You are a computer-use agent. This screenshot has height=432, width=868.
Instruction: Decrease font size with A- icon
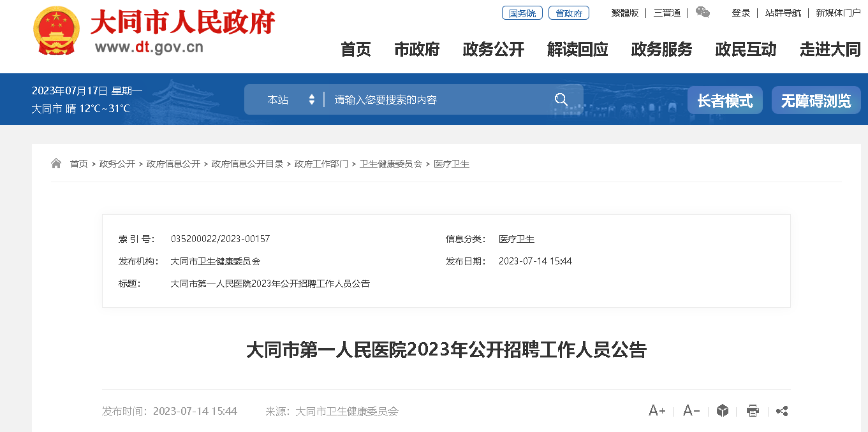[x=691, y=411]
